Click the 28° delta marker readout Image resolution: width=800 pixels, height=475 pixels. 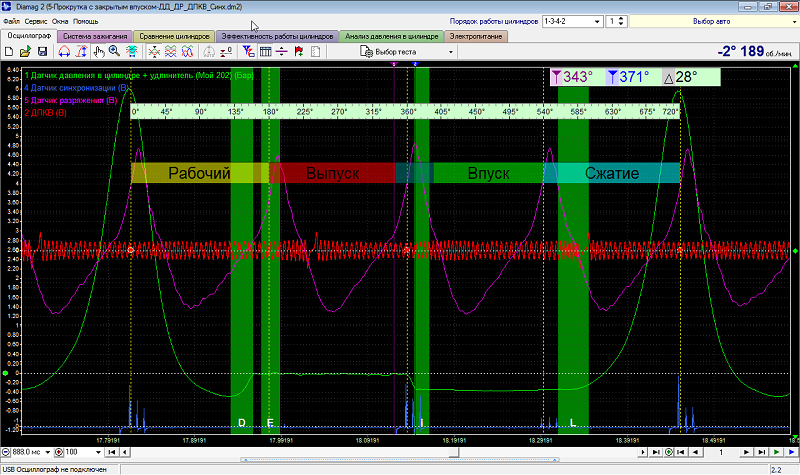[691, 77]
